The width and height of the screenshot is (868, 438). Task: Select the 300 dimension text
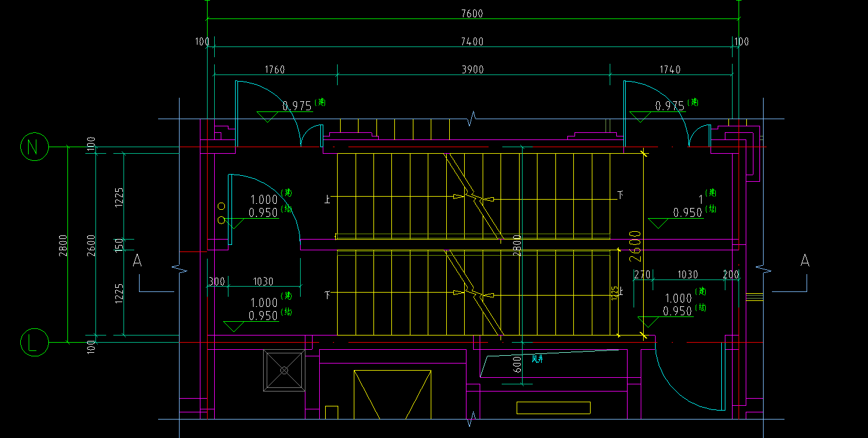[x=217, y=281]
